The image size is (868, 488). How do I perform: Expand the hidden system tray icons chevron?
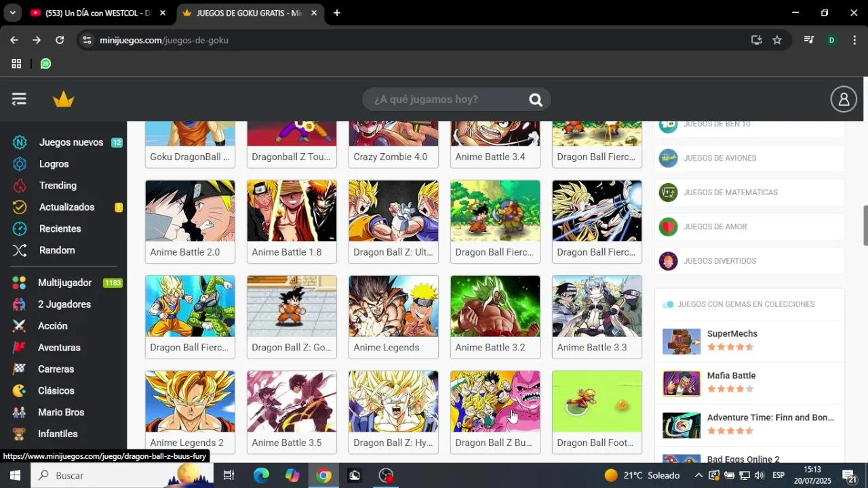point(698,476)
